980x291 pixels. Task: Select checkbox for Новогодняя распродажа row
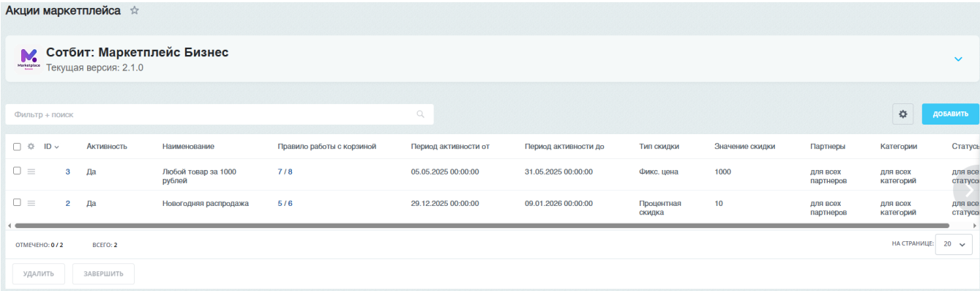[17, 203]
